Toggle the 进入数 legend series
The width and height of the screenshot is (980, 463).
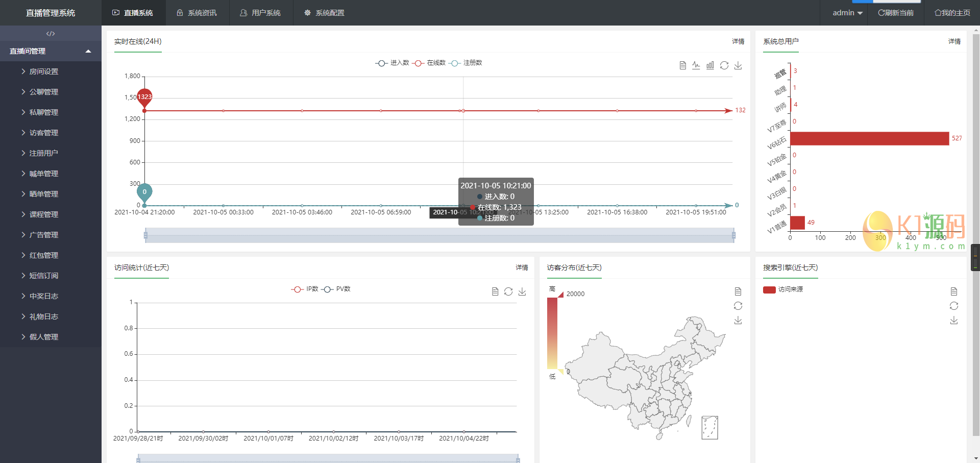393,63
